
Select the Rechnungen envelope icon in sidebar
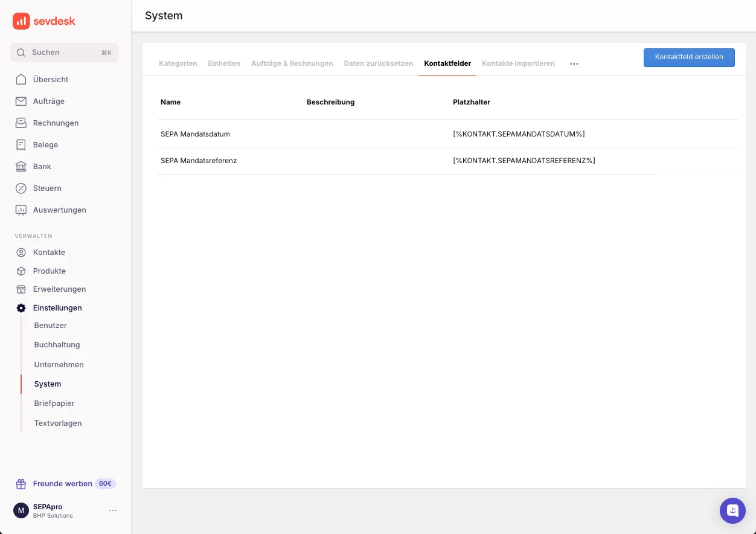pyautogui.click(x=21, y=123)
